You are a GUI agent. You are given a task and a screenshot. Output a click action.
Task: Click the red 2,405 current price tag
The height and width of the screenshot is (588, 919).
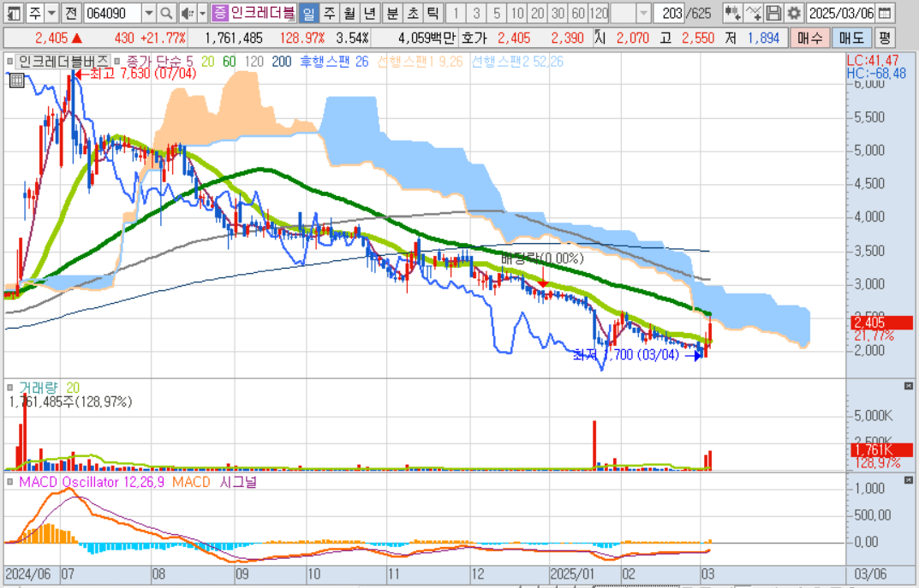click(x=882, y=322)
